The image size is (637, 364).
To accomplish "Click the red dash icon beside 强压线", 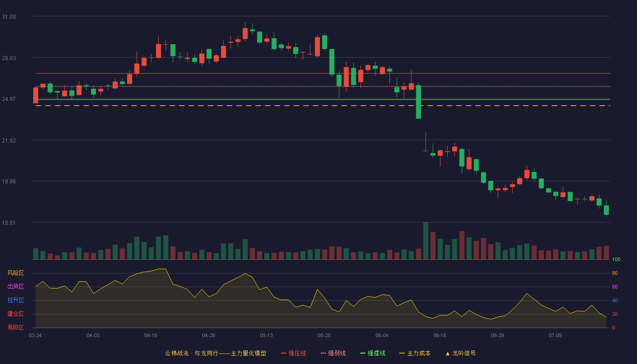I will tap(283, 354).
